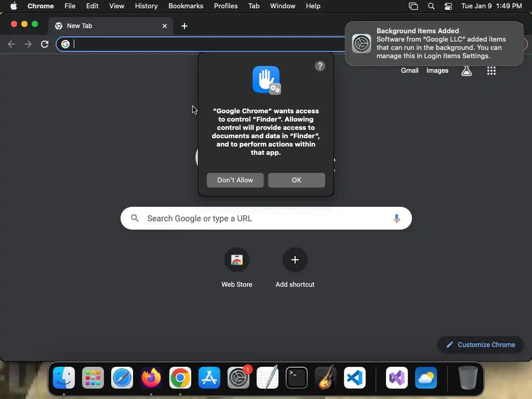The image size is (532, 399).
Task: Open the Chrome menu
Action: [41, 6]
